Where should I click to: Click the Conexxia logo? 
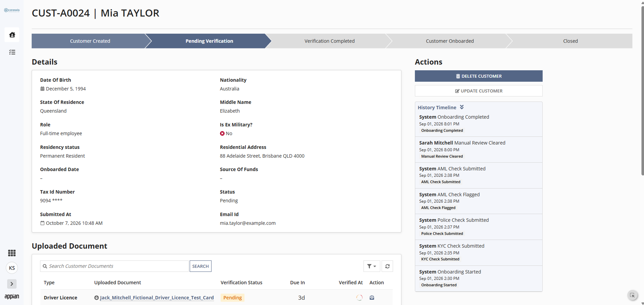pyautogui.click(x=12, y=10)
